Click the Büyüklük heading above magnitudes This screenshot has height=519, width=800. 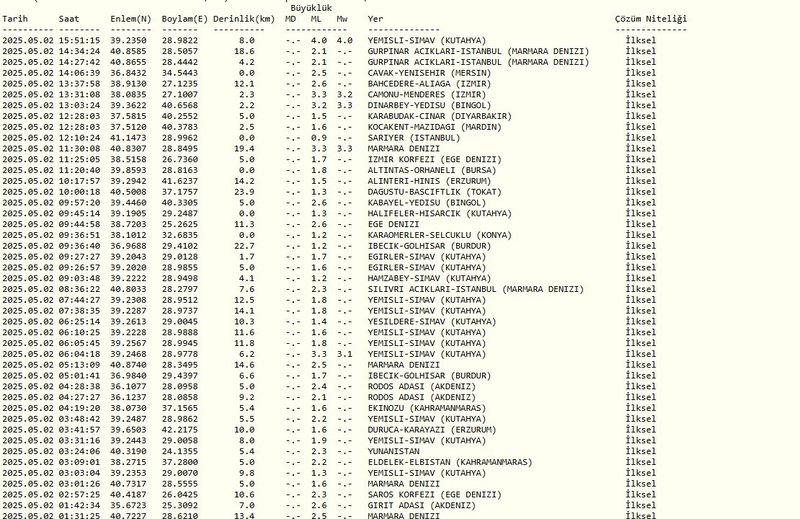pyautogui.click(x=311, y=8)
